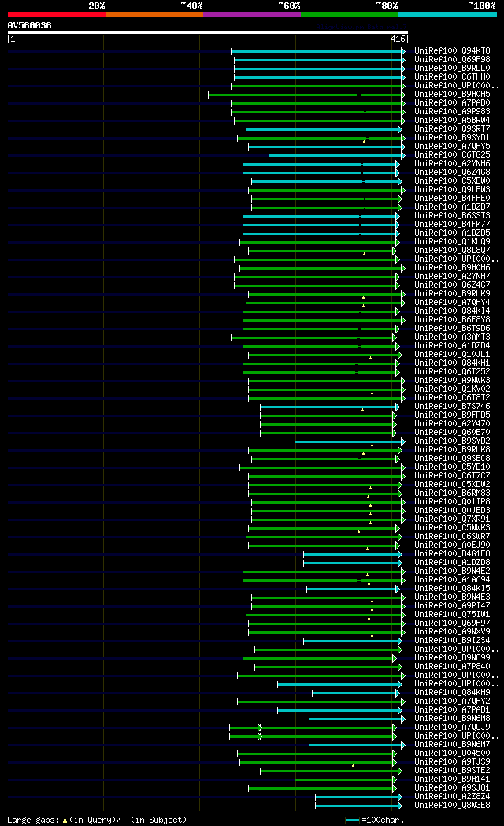Screen dimensions: 504x826
Task: Select the UniRef100_A7P840 label
Action: click(452, 667)
